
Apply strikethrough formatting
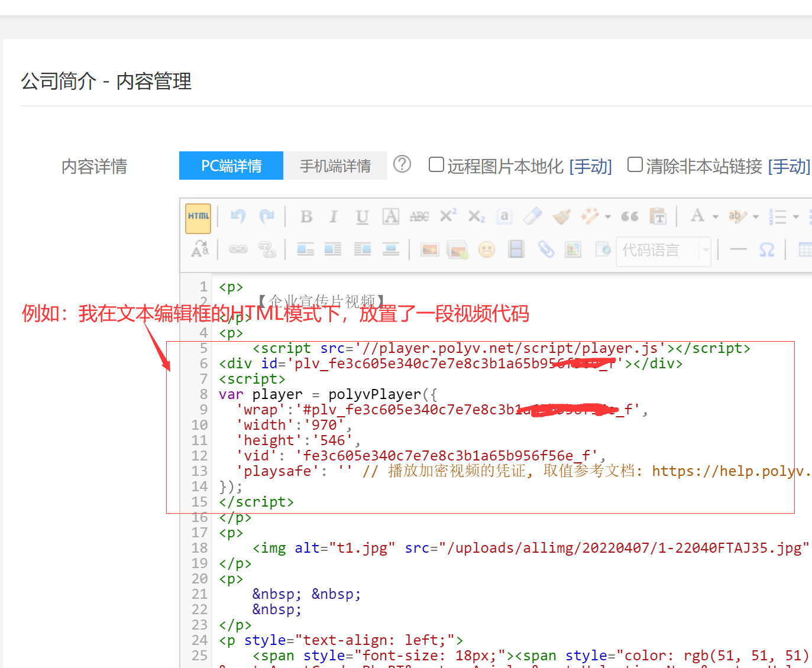419,216
